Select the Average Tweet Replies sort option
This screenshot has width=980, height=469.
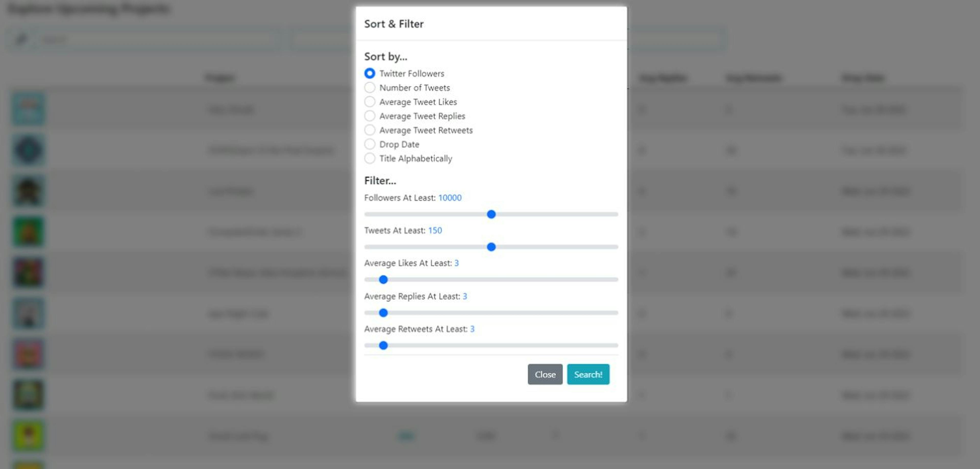(x=369, y=116)
